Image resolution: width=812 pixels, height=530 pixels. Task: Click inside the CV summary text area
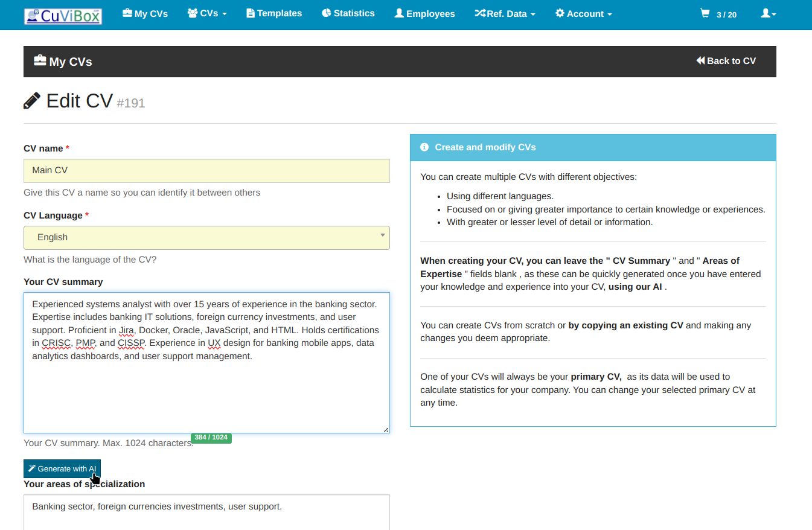tap(206, 392)
